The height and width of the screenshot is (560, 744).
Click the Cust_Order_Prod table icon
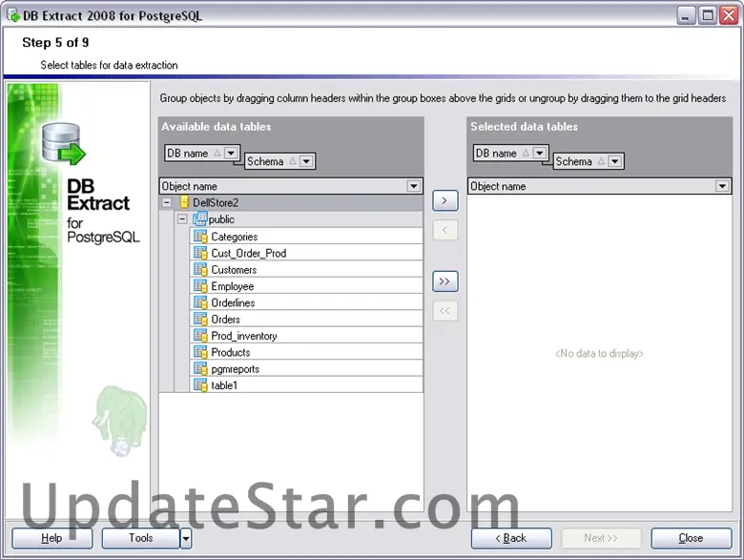tap(200, 253)
